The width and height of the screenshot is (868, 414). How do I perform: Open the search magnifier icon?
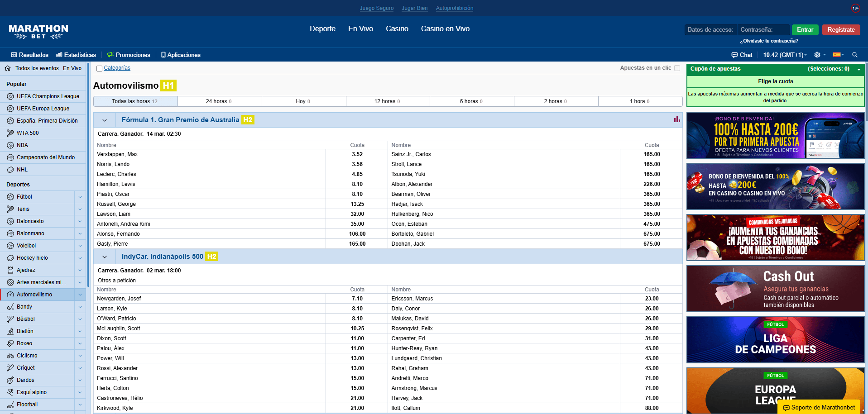(x=855, y=55)
